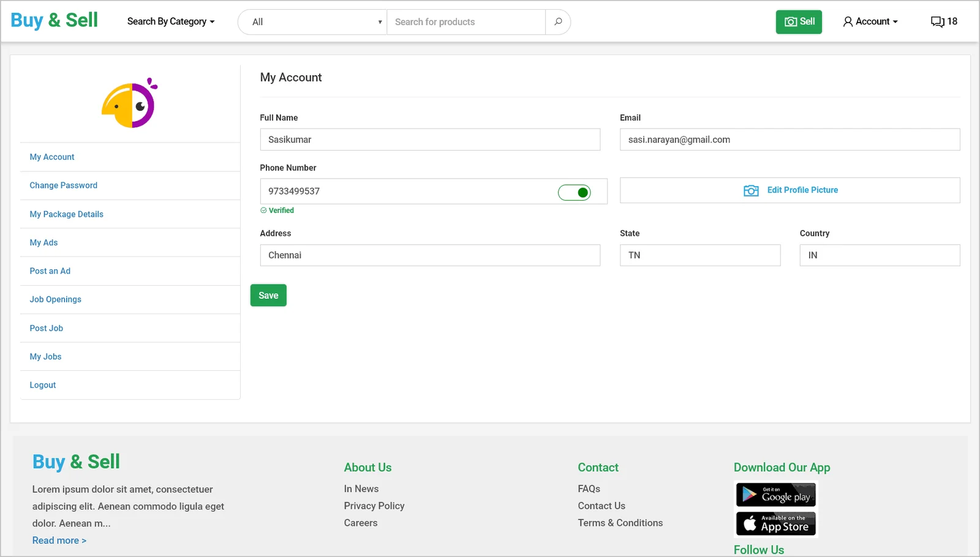The width and height of the screenshot is (980, 557).
Task: Open My Jobs sidebar entry
Action: (x=45, y=356)
